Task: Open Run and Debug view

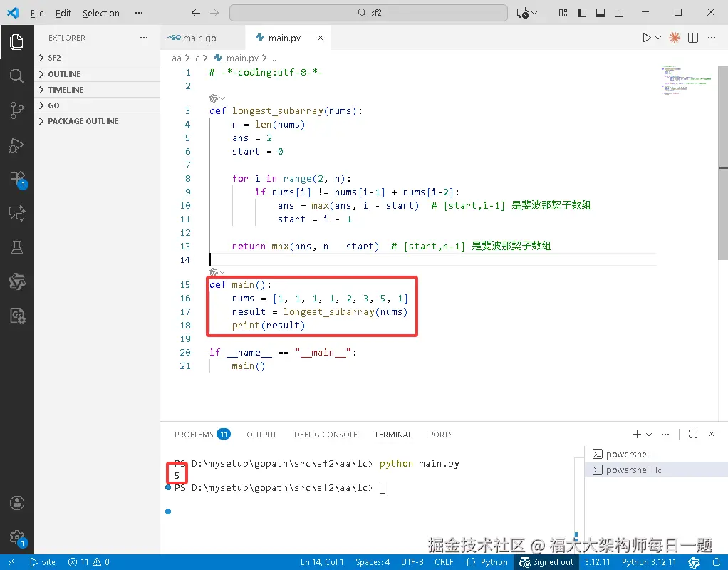Action: (16, 145)
